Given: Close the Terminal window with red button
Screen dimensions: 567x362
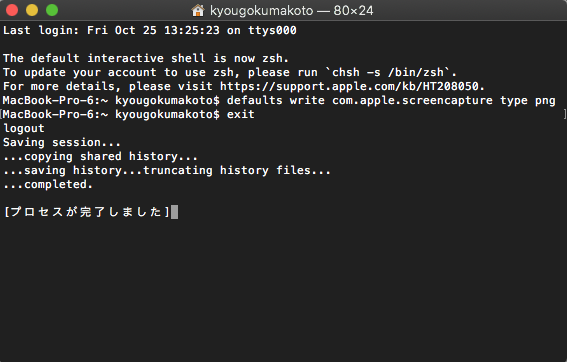Looking at the screenshot, I should coord(12,10).
